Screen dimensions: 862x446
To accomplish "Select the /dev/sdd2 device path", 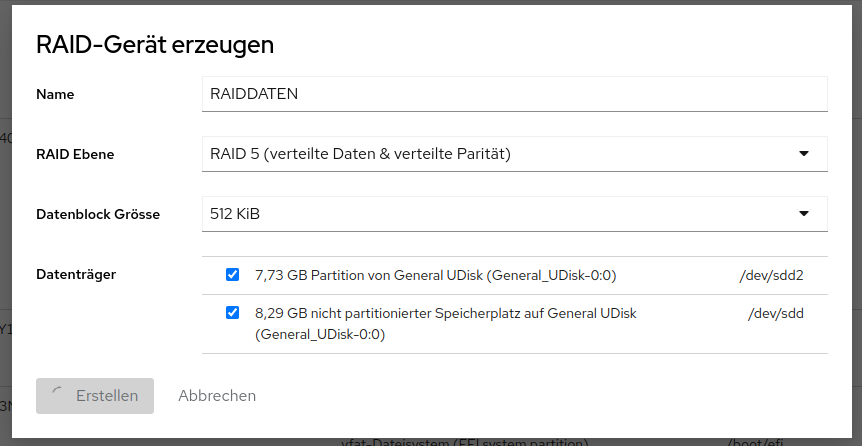I will [x=770, y=275].
